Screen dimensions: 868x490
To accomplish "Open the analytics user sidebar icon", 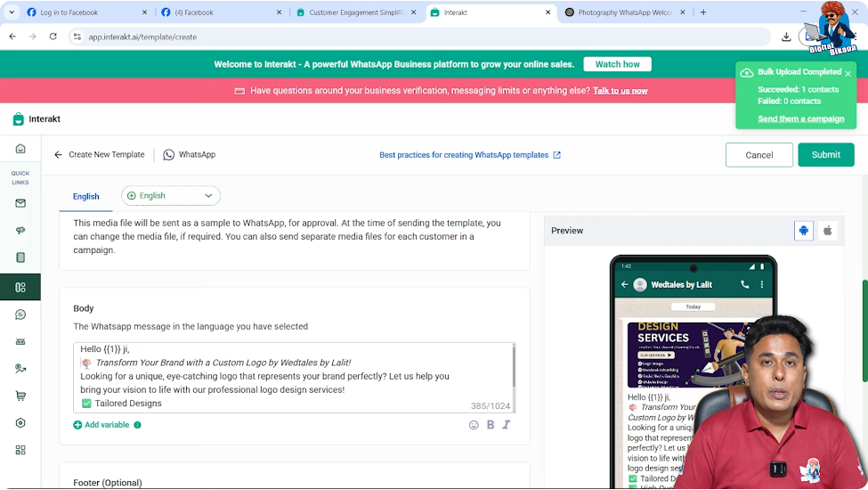I will point(20,369).
